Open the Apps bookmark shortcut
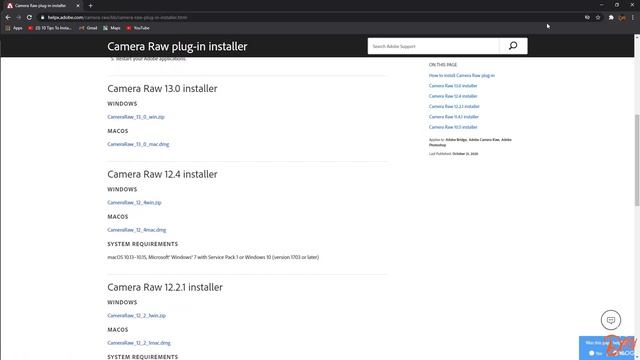Viewport: 640px width, 360px height. click(14, 28)
